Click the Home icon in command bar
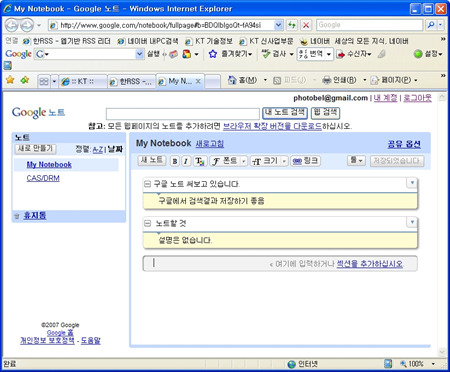Screen dimensions: 450x372 [x=232, y=80]
